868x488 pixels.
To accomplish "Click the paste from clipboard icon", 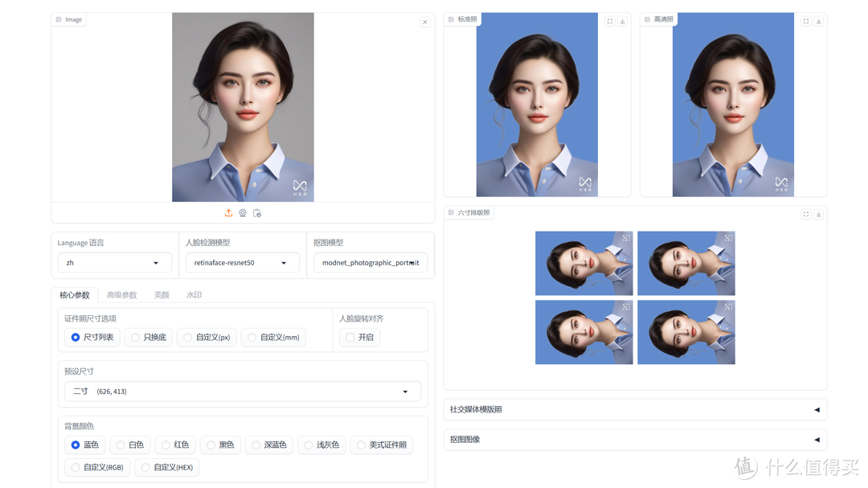I will 257,213.
